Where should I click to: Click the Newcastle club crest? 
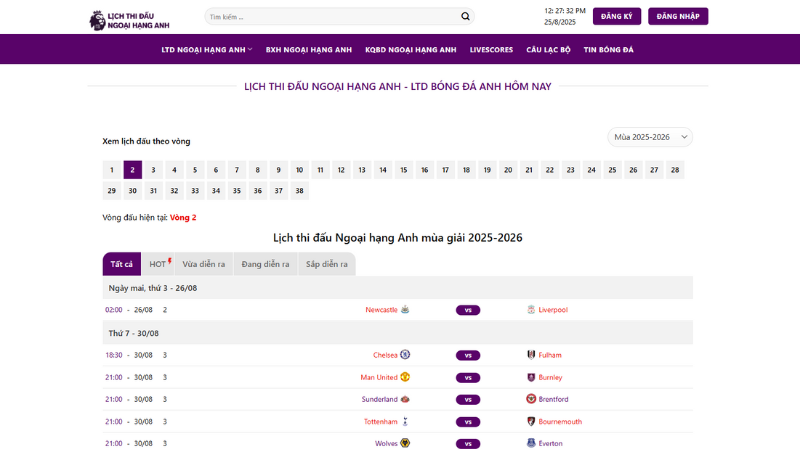pyautogui.click(x=405, y=309)
